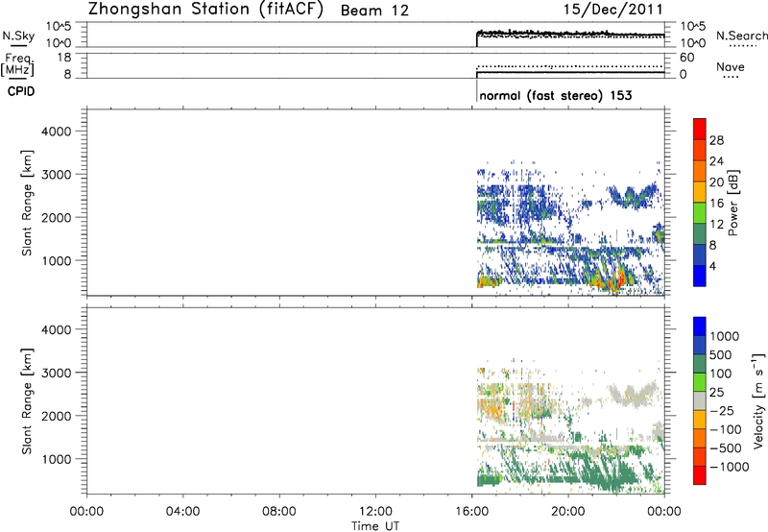Click the '3000' tick in the velocity panel
The height and width of the screenshot is (532, 768).
(56, 373)
